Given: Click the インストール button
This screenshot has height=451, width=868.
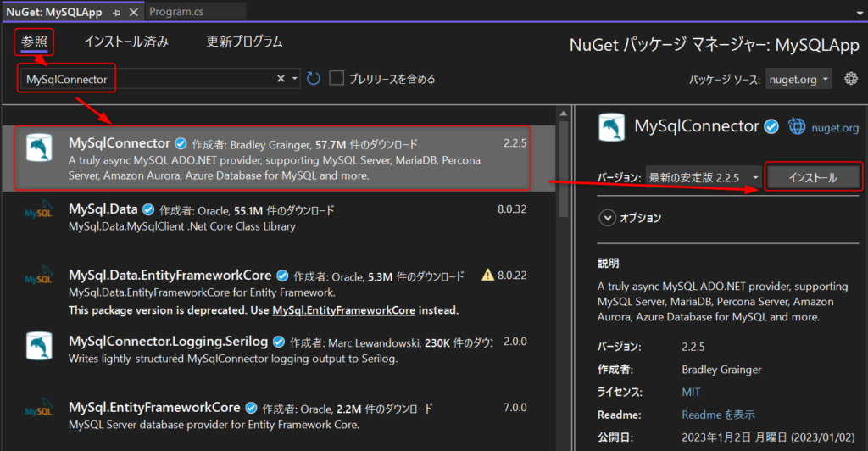Looking at the screenshot, I should [x=813, y=178].
